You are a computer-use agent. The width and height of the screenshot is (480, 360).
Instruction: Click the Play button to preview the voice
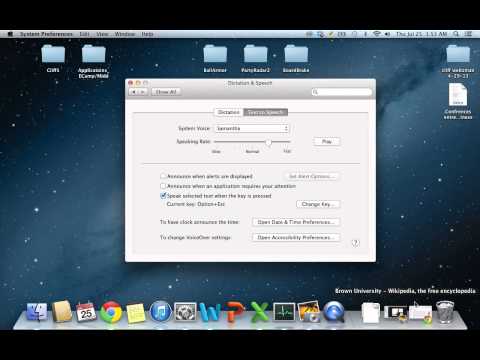pos(327,142)
